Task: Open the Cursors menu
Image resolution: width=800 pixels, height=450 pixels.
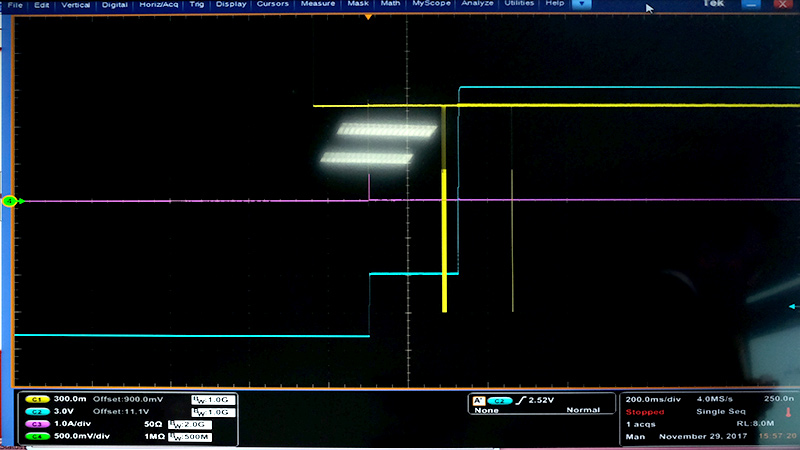Action: coord(272,4)
